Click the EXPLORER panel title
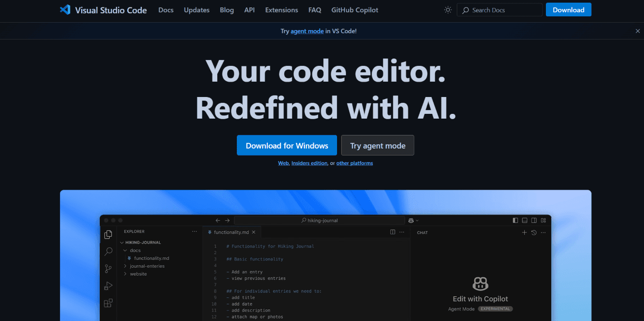This screenshot has width=644, height=321. point(134,231)
